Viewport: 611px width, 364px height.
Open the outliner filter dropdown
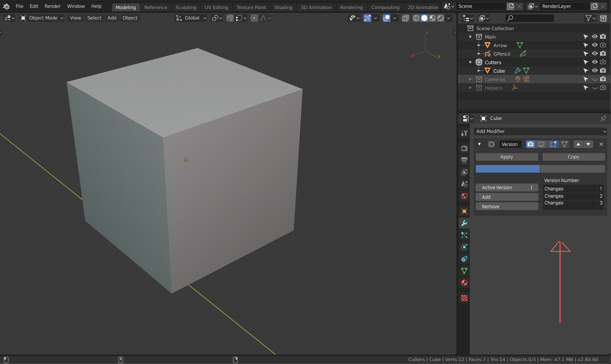590,18
